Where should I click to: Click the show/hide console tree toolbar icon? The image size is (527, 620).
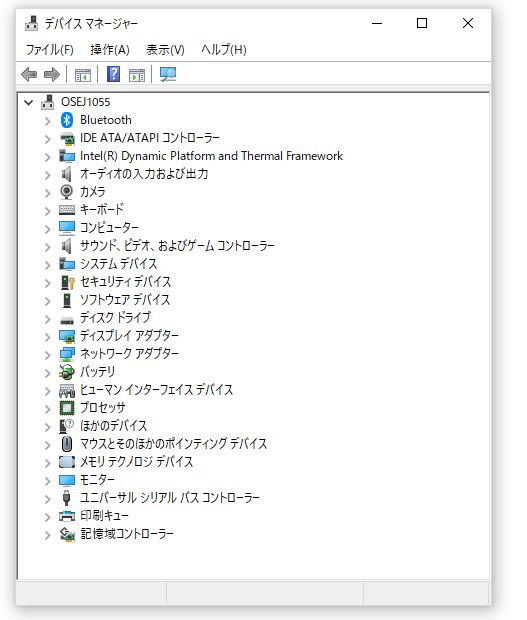pyautogui.click(x=83, y=75)
